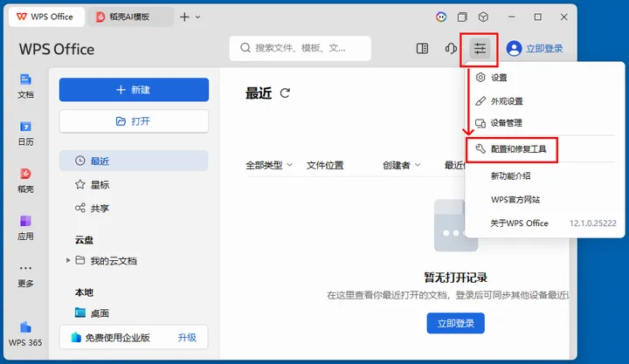Open the dropdown arrow beside new tab plus

pos(197,17)
